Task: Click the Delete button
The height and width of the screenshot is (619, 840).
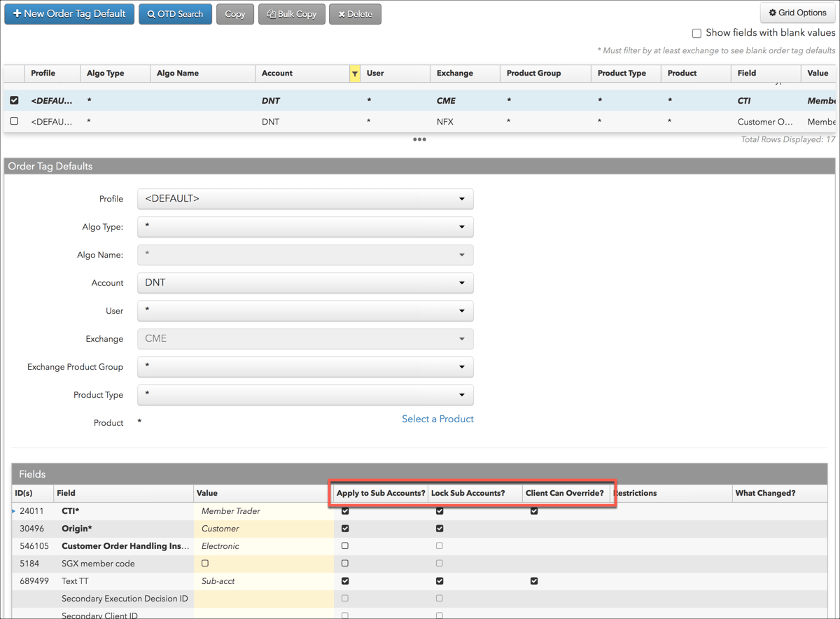Action: pyautogui.click(x=355, y=14)
